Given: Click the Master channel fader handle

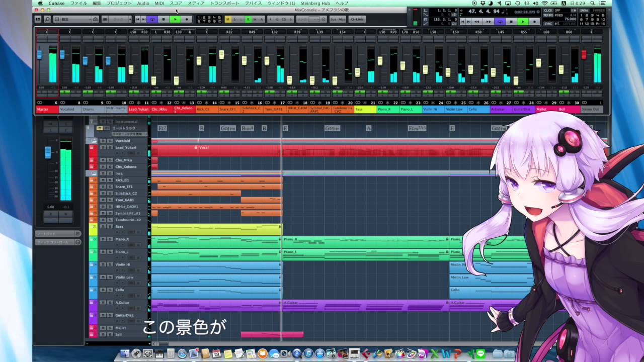Looking at the screenshot, I should [x=39, y=54].
